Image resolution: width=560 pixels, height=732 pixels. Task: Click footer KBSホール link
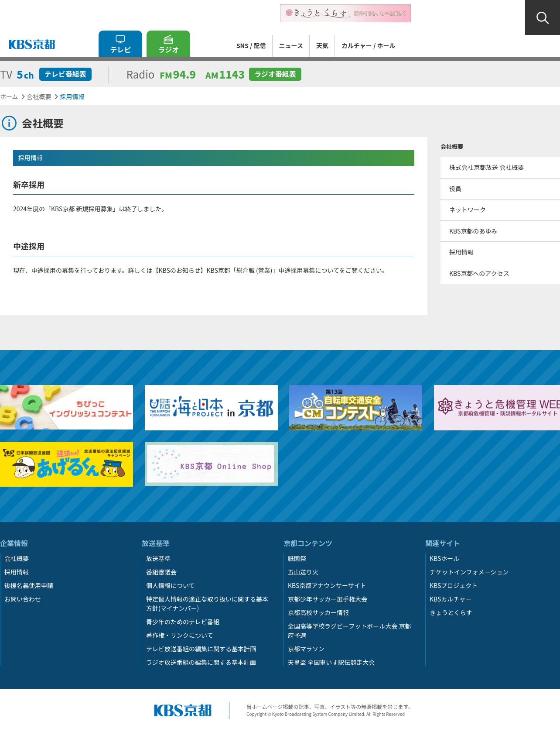pyautogui.click(x=444, y=559)
